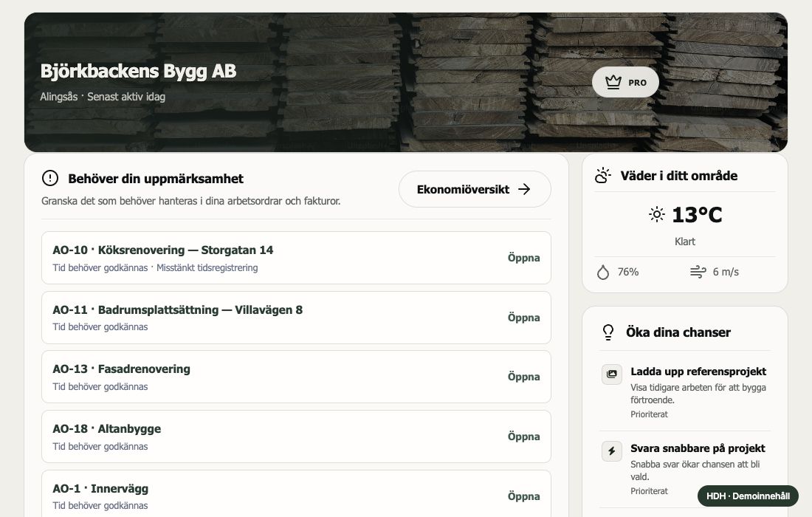
Task: Click the Alingsås · Senast aktiv idag text
Action: point(103,97)
